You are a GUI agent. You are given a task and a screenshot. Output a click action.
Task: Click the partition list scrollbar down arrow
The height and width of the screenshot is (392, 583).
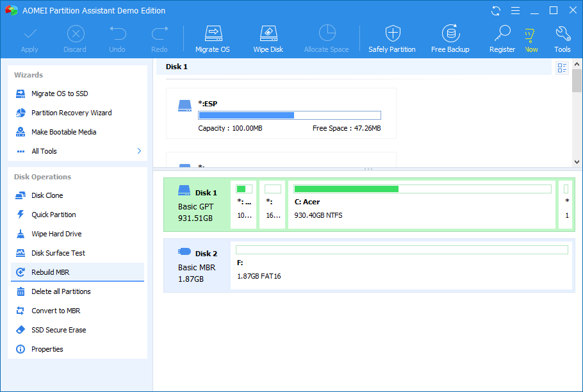pyautogui.click(x=577, y=161)
